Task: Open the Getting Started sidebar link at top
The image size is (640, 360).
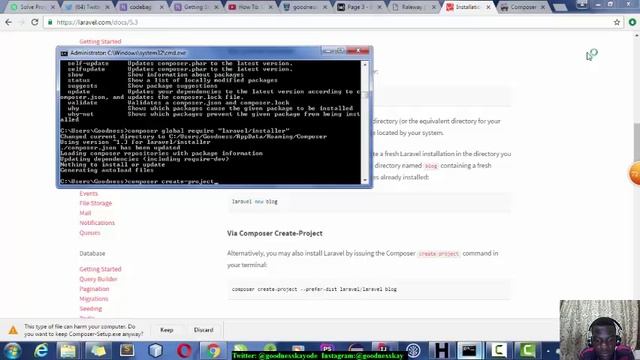Action: [100, 41]
